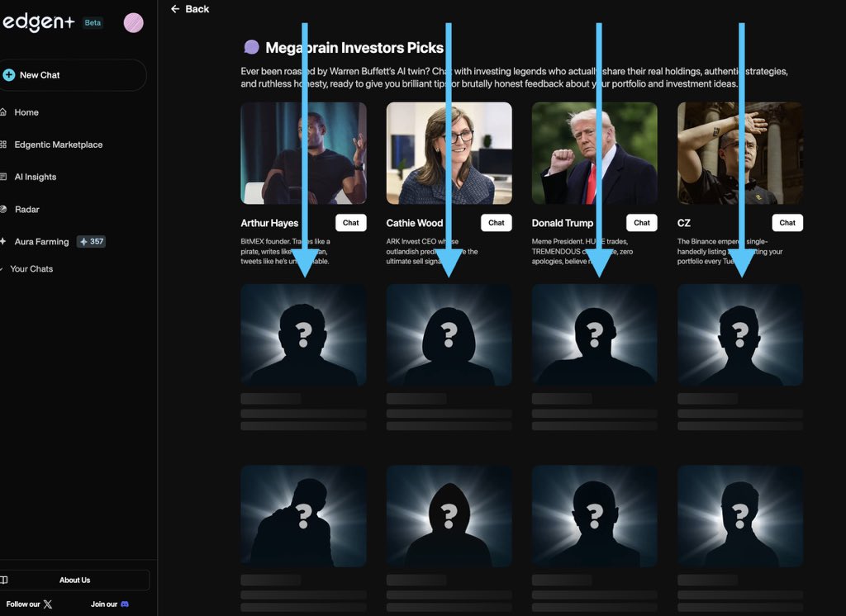Open Cathie Wood photo card
The height and width of the screenshot is (616, 846).
[x=449, y=154]
